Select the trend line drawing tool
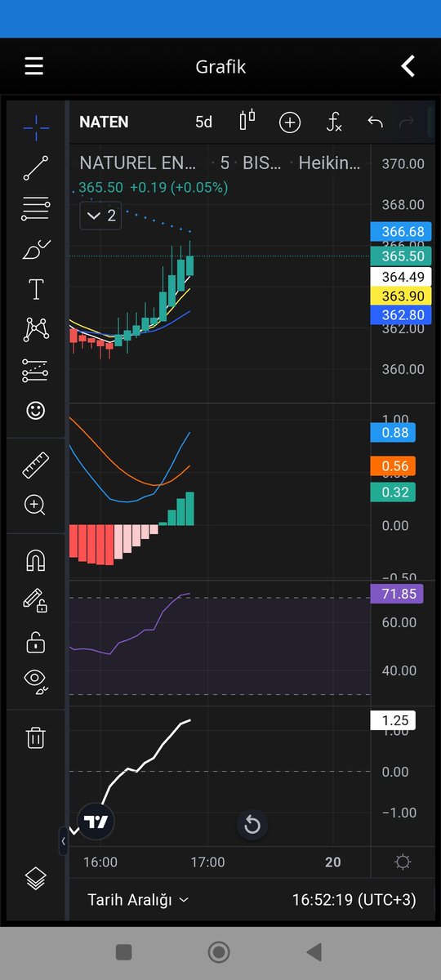The image size is (441, 980). (x=35, y=167)
